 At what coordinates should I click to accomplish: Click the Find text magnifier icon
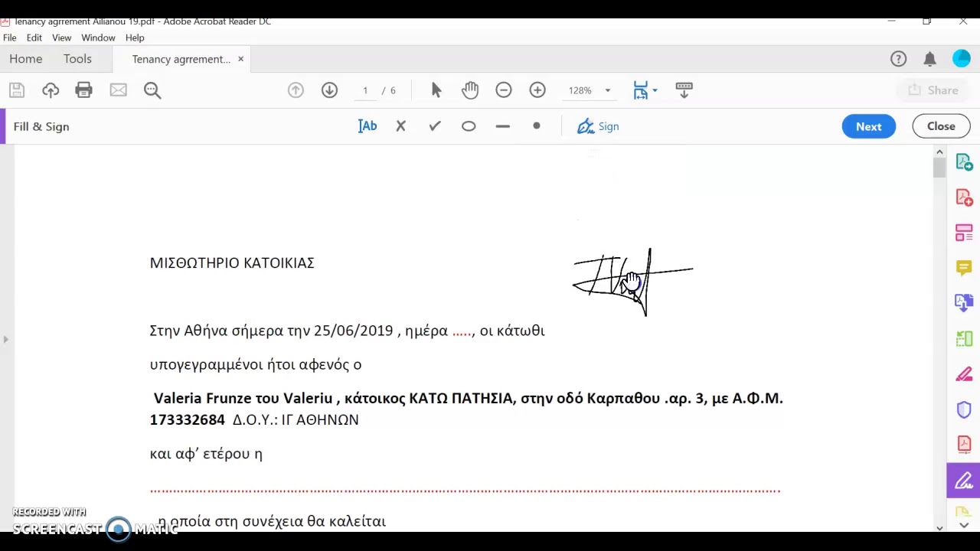(152, 90)
